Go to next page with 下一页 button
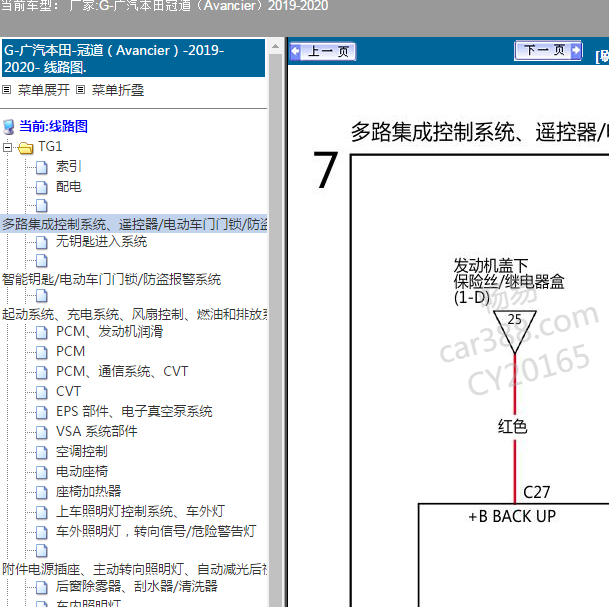Screen dimensions: 609x607 [x=548, y=50]
